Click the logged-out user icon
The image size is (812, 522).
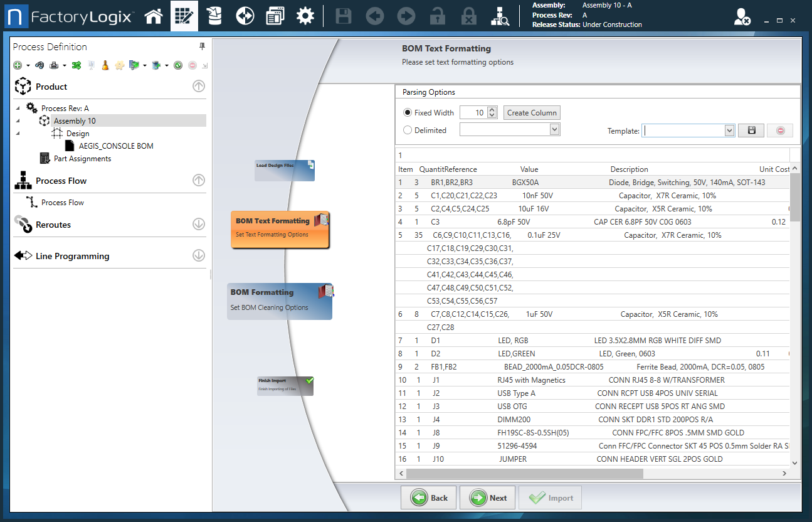(x=742, y=18)
